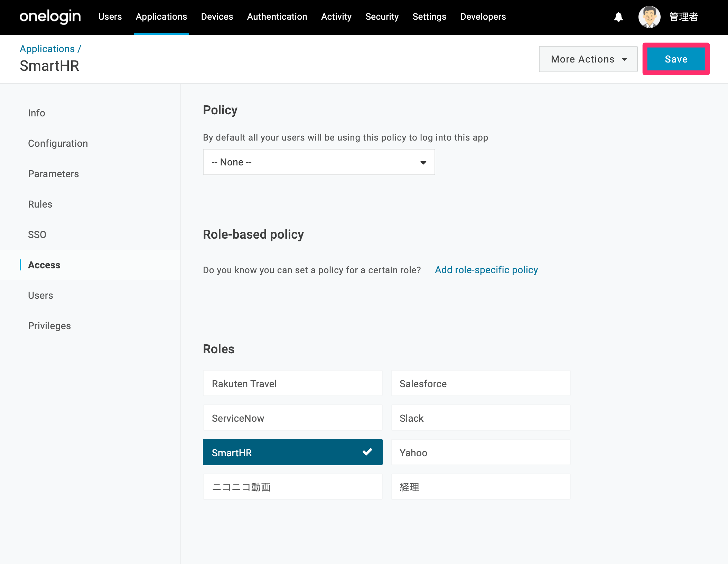Open the Settings menu
This screenshot has width=728, height=564.
tap(429, 17)
